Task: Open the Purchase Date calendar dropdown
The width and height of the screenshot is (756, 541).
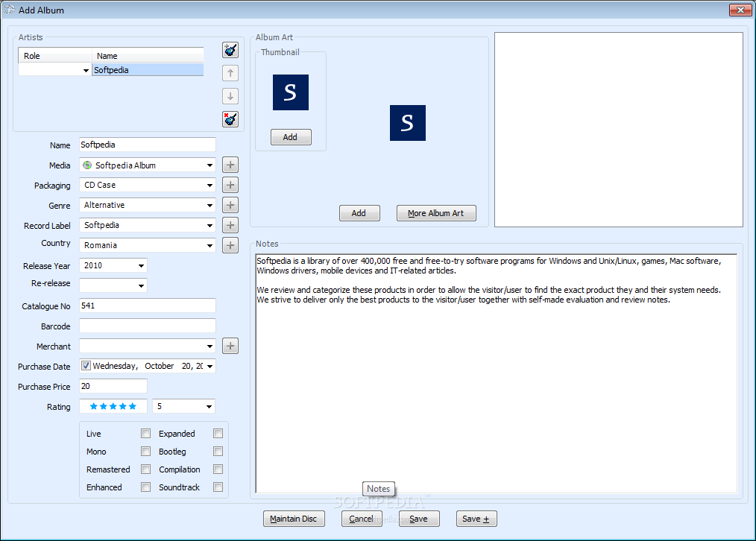Action: [x=210, y=367]
